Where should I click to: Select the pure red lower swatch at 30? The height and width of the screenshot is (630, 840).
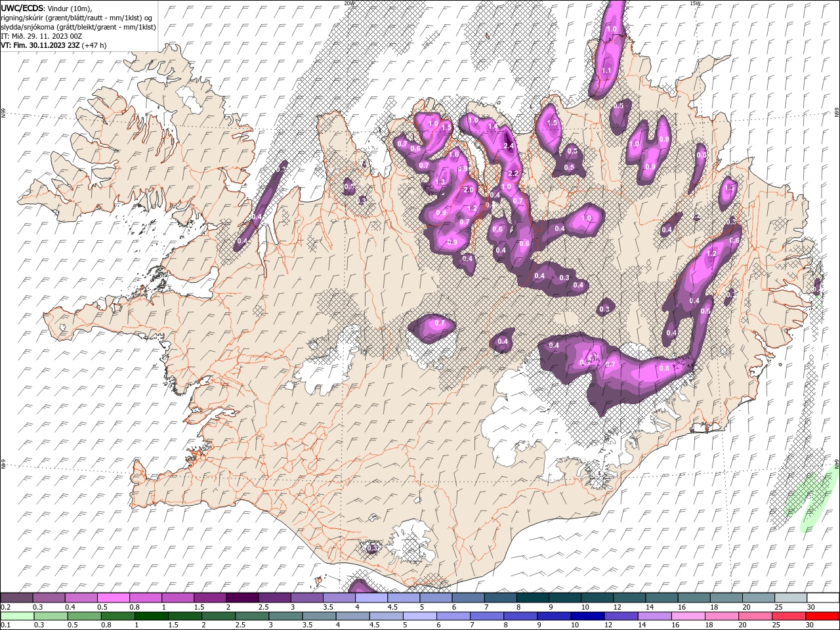[x=822, y=616]
